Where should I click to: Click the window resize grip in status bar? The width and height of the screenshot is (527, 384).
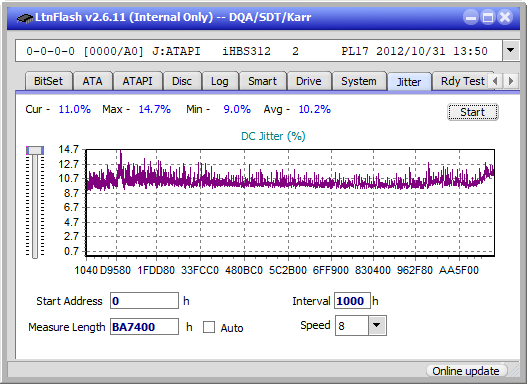[x=513, y=371]
